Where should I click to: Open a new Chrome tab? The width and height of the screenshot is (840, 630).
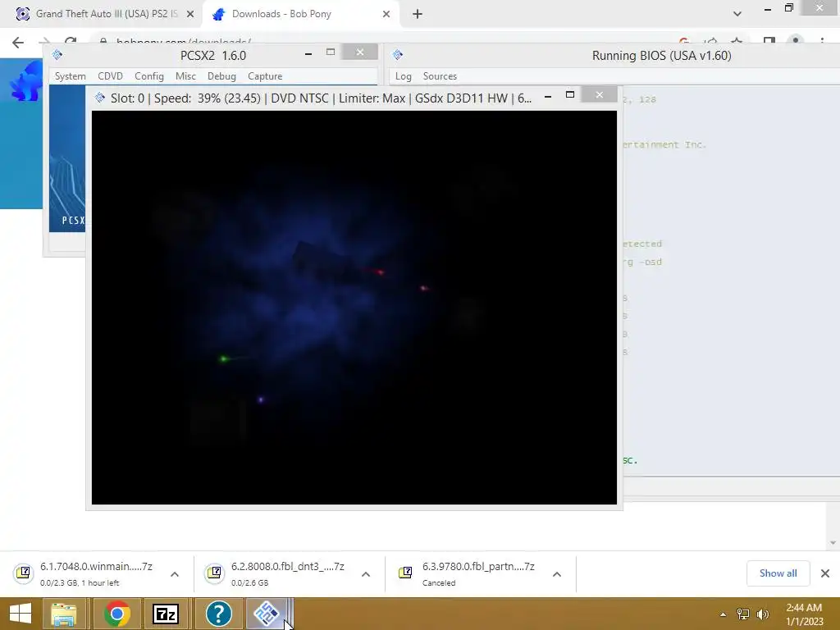tap(418, 15)
